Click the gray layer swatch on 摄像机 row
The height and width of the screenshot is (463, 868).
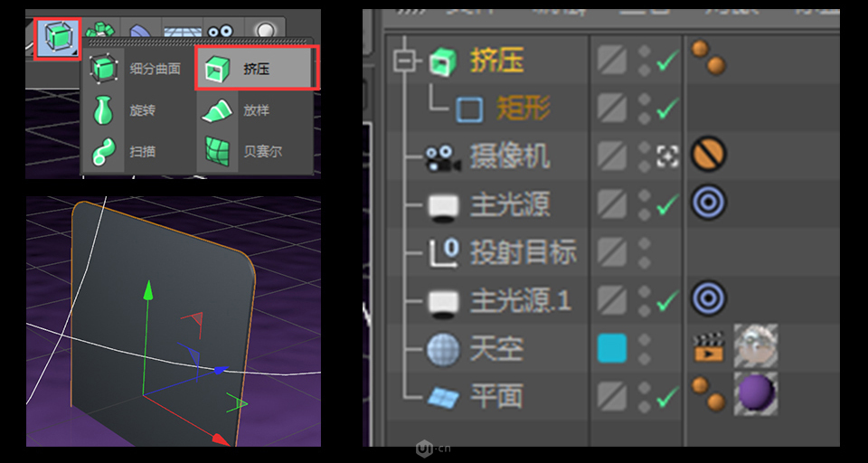[x=612, y=156]
